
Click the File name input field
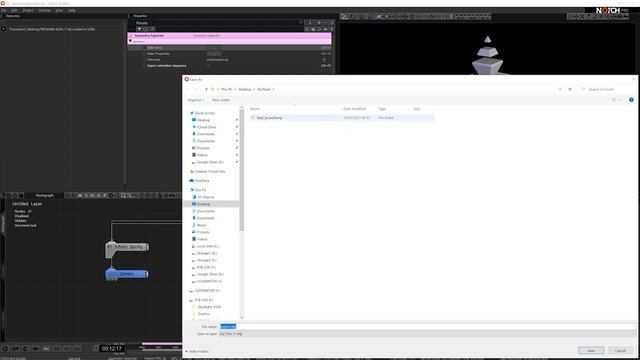(427, 327)
